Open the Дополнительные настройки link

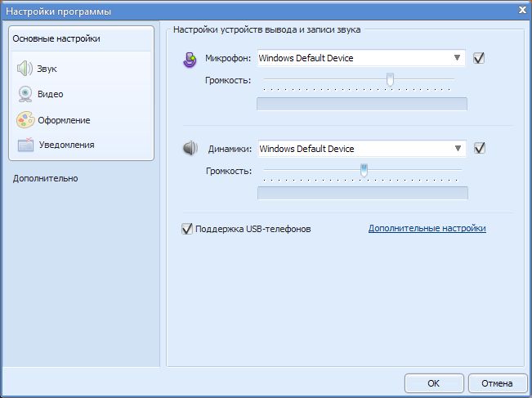(427, 228)
